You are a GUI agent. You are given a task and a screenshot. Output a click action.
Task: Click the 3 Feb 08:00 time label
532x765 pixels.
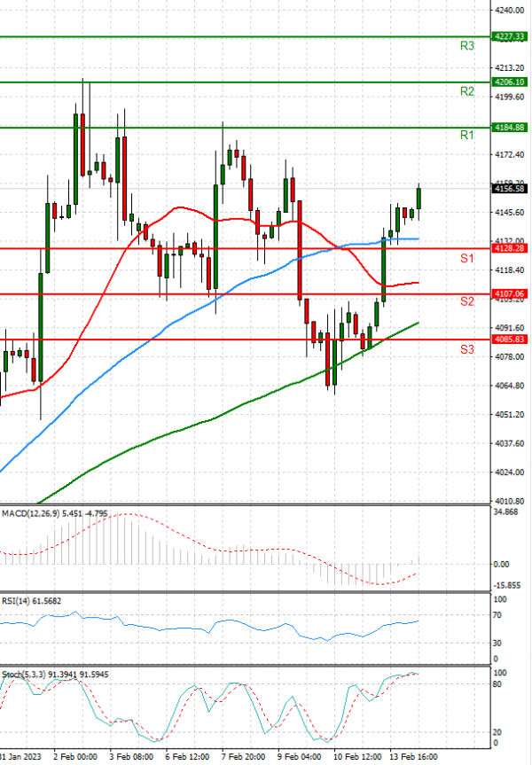[131, 757]
